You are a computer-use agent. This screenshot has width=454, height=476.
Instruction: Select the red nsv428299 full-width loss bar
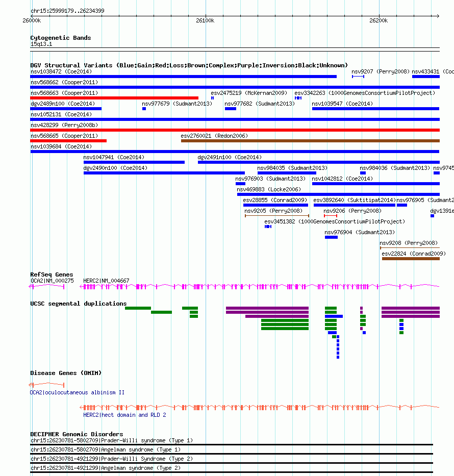[235, 130]
